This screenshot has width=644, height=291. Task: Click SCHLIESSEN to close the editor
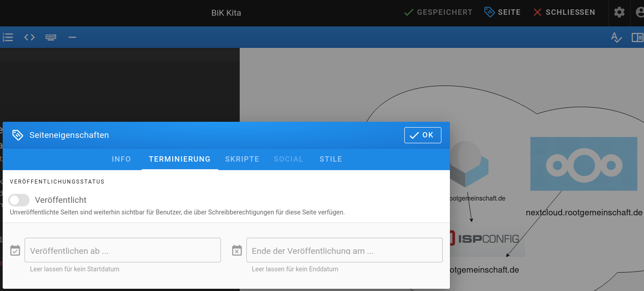(564, 12)
